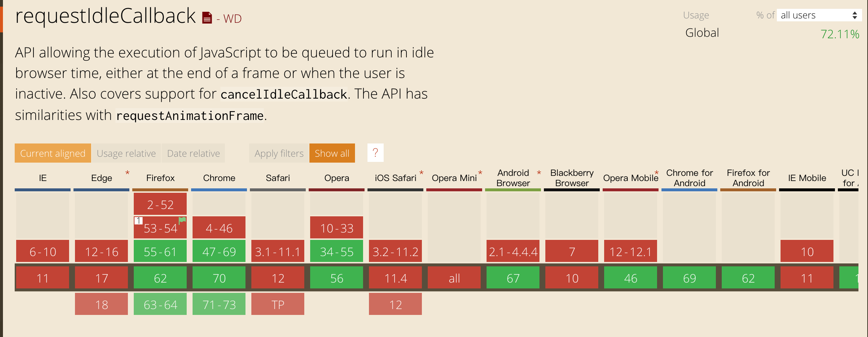Click the Safari TP cell
The image size is (868, 337).
(278, 304)
